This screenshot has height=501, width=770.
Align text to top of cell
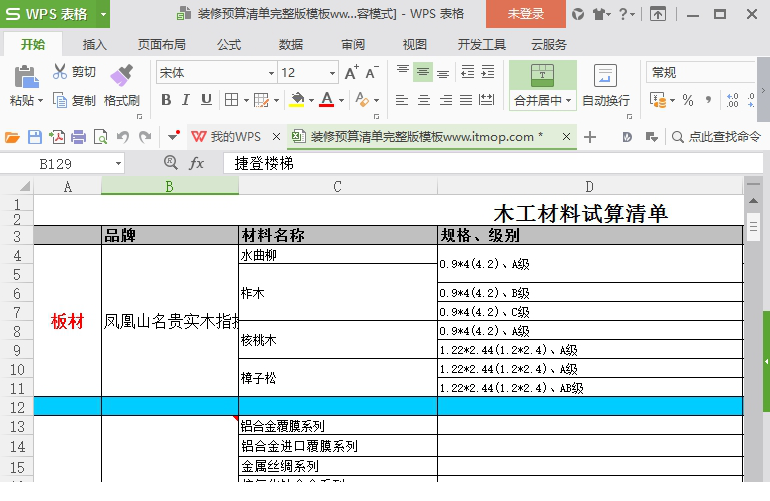coord(403,72)
